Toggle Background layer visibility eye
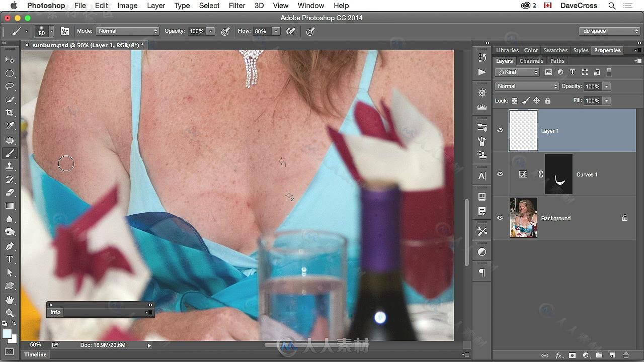The image size is (644, 362). pyautogui.click(x=500, y=218)
